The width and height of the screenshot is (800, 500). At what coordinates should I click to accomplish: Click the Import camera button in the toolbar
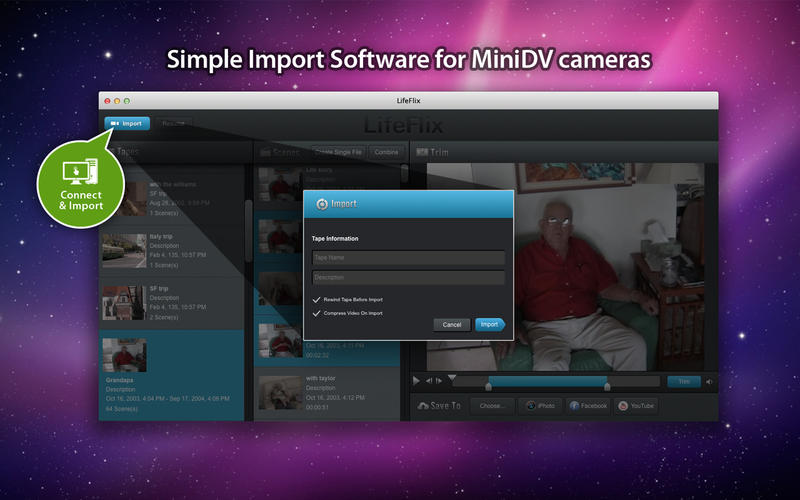tap(127, 124)
